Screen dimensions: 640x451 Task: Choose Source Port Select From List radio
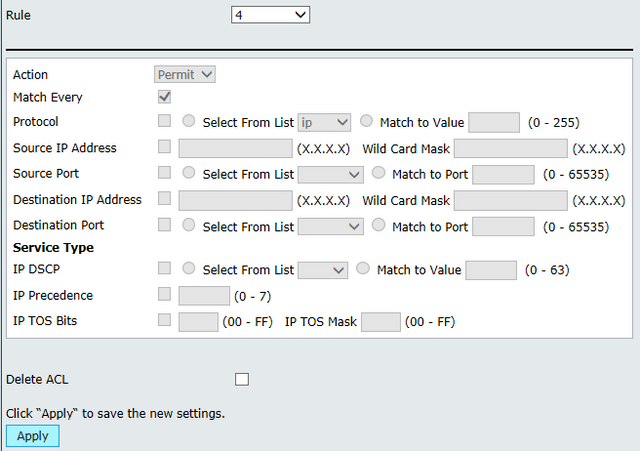click(x=189, y=173)
